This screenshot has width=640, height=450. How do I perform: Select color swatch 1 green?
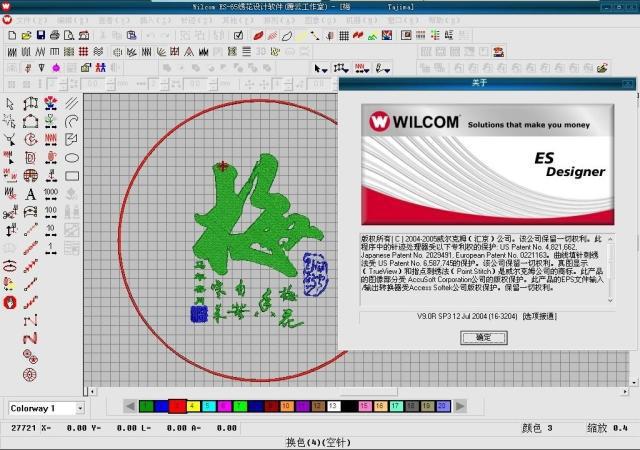(146, 406)
